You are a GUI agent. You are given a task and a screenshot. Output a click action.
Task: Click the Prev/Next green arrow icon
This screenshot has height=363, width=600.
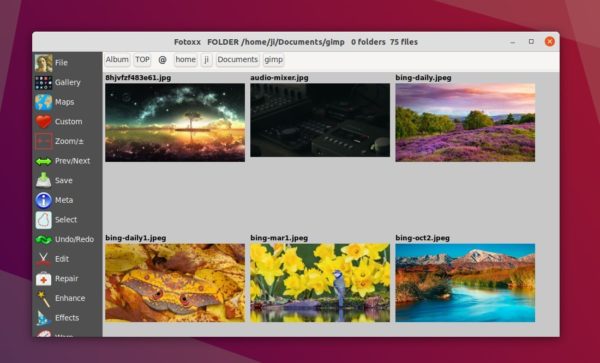(43, 161)
